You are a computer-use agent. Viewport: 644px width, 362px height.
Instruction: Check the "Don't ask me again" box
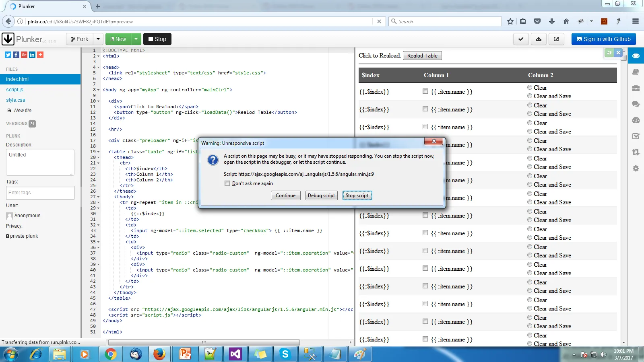click(227, 183)
